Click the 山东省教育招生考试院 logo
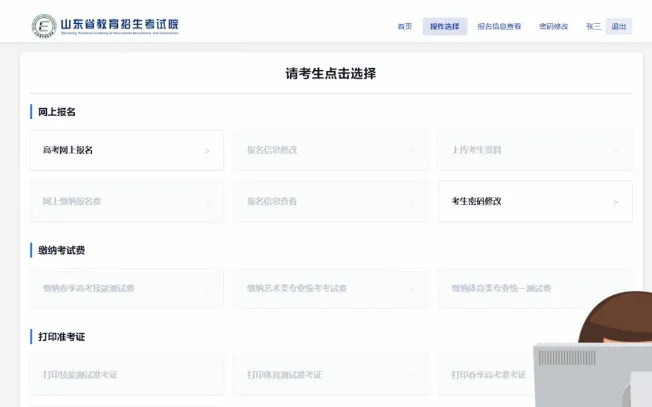This screenshot has height=407, width=652. click(105, 26)
